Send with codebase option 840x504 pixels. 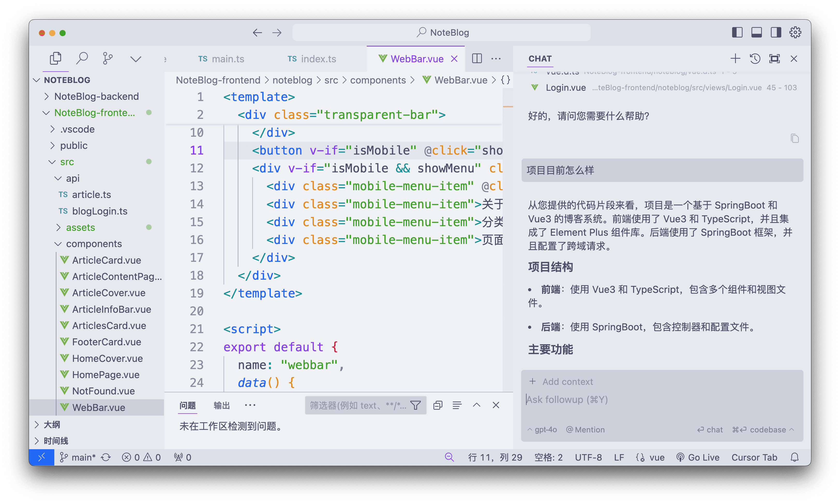click(x=763, y=430)
